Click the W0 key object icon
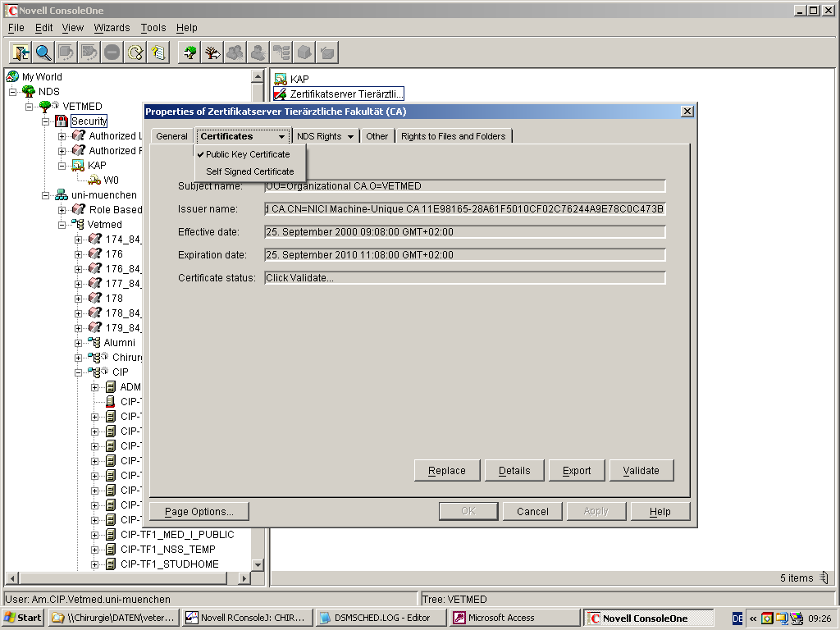Screen dimensions: 840x630 click(94, 180)
